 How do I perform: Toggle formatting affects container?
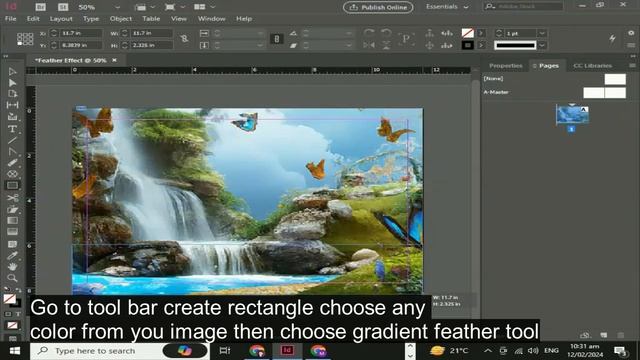[x=8, y=314]
